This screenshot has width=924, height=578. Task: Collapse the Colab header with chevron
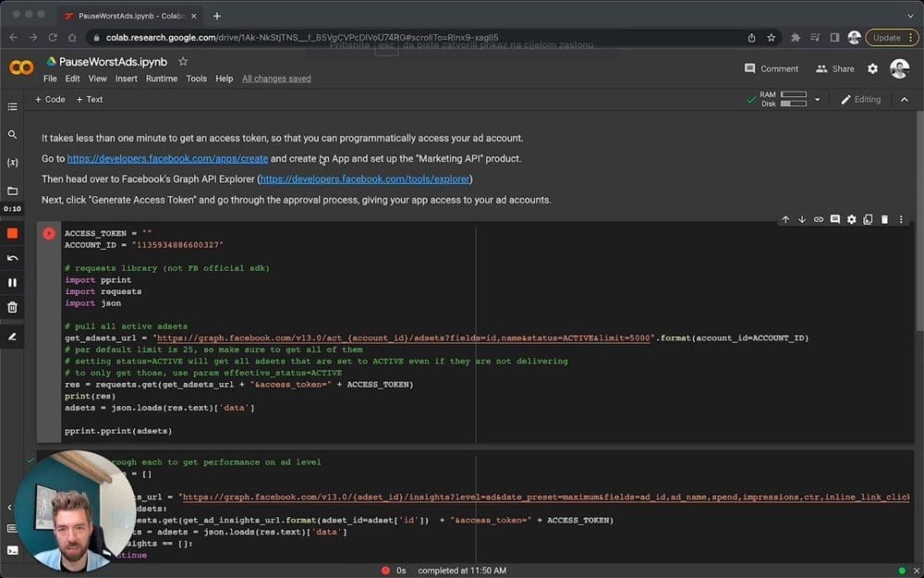click(x=905, y=100)
